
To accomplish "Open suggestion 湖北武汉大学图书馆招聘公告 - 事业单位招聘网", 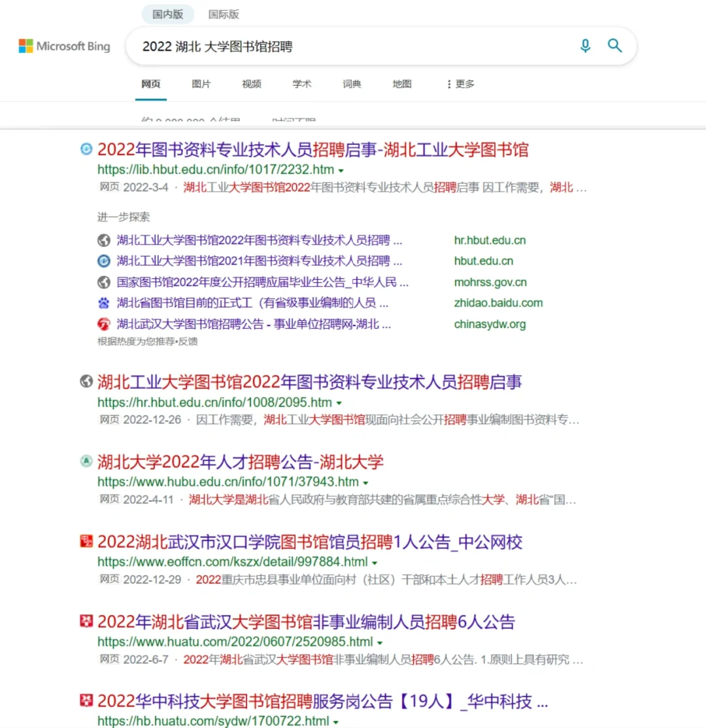I will pyautogui.click(x=254, y=323).
